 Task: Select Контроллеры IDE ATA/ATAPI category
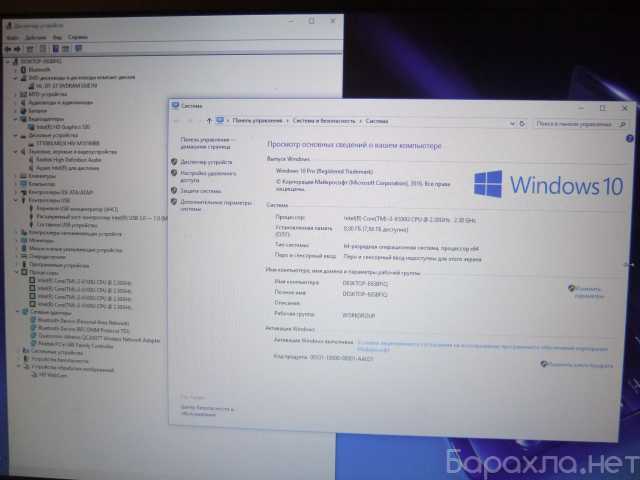coord(61,192)
